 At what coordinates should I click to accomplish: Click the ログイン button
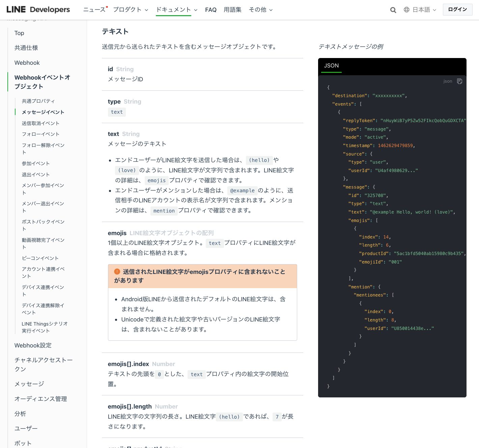point(457,9)
